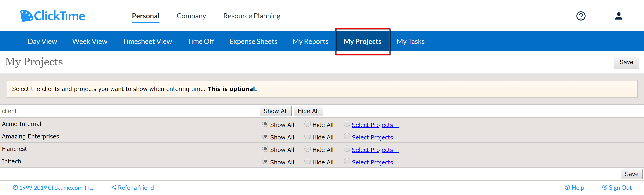The image size is (644, 195).
Task: Click the client header Hide All button
Action: [x=308, y=111]
